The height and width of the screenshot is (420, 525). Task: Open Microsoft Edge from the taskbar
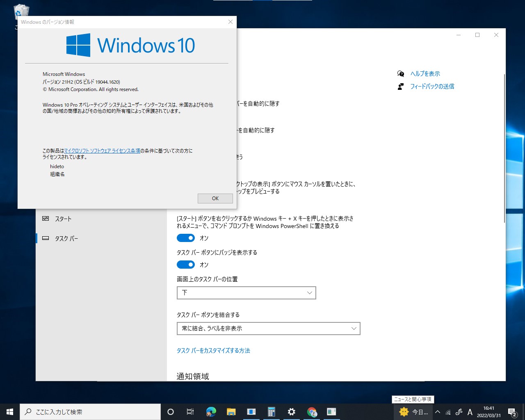(x=211, y=411)
